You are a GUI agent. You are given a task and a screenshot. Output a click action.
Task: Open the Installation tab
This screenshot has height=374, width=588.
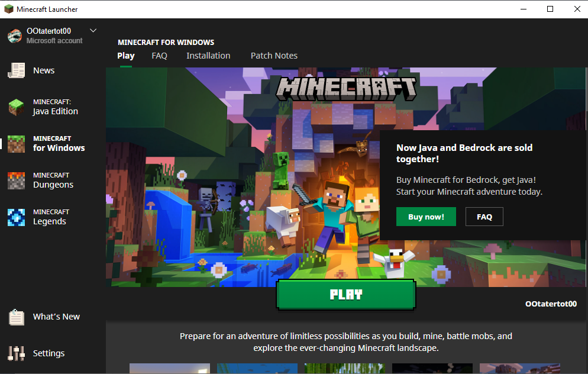point(208,56)
